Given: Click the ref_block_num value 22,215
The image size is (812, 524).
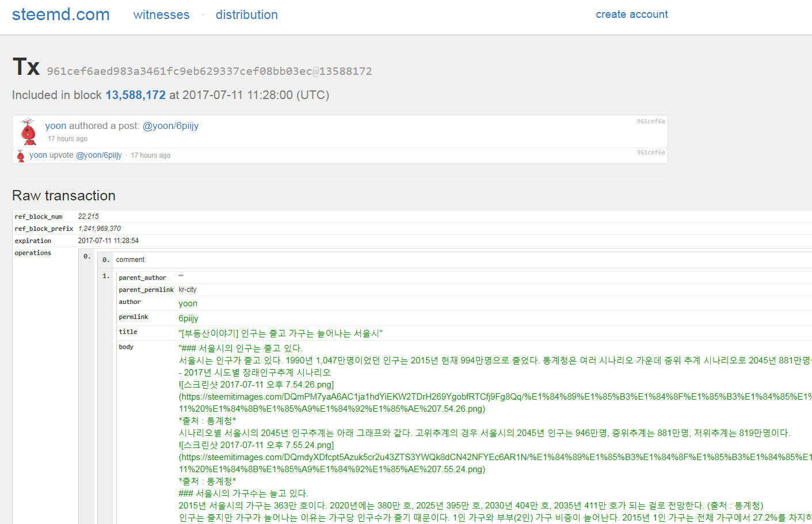Looking at the screenshot, I should click(88, 217).
